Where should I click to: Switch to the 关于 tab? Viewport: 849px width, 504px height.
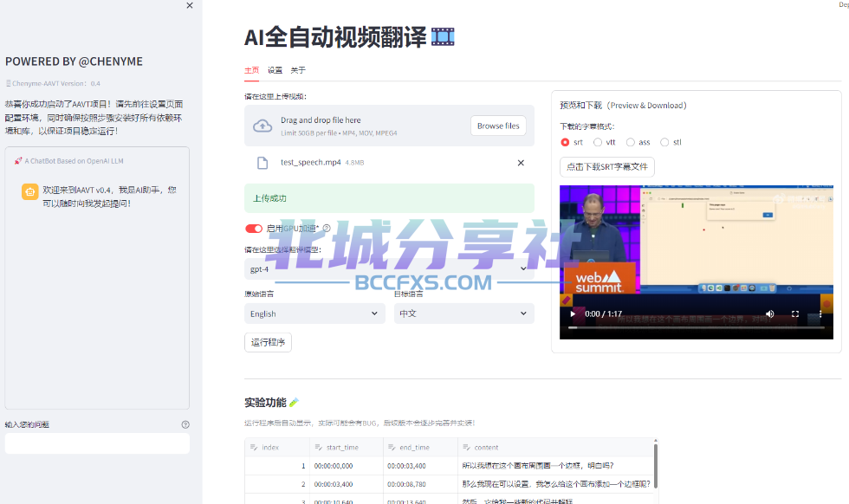coord(298,70)
